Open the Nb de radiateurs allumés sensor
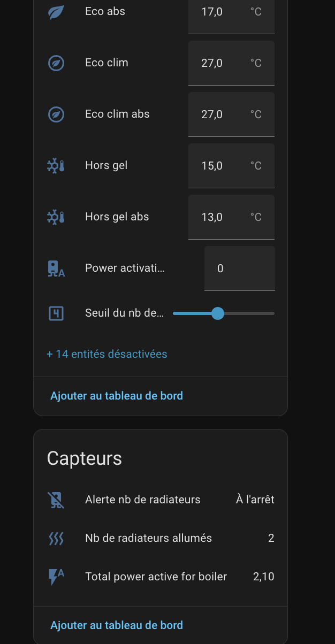This screenshot has height=644, width=335. click(x=149, y=538)
